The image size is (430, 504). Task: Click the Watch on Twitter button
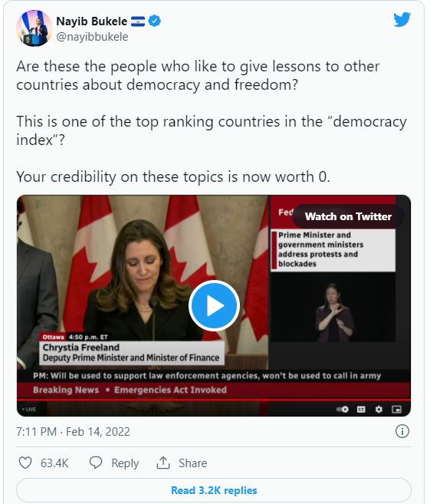pos(348,216)
